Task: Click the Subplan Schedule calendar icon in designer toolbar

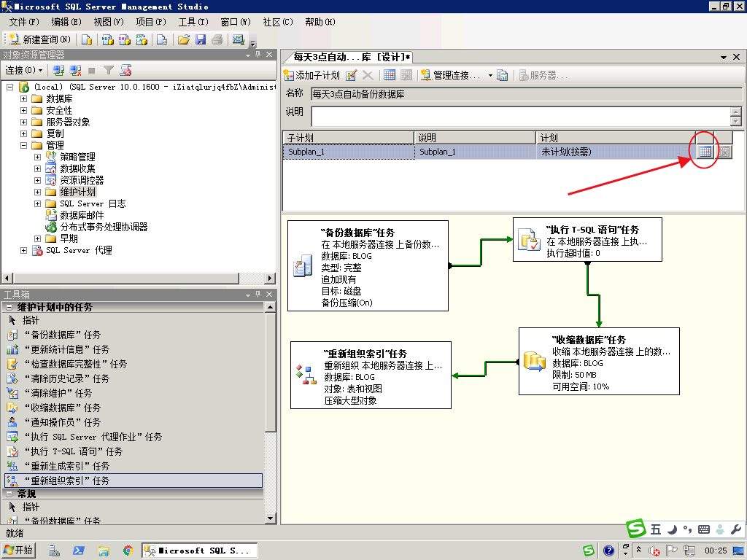Action: pyautogui.click(x=390, y=75)
